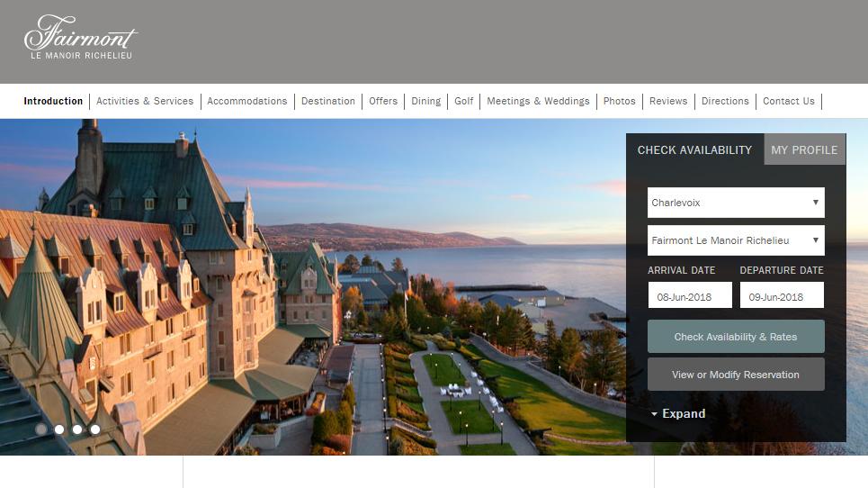
Task: Select the third carousel slide dot
Action: point(77,429)
